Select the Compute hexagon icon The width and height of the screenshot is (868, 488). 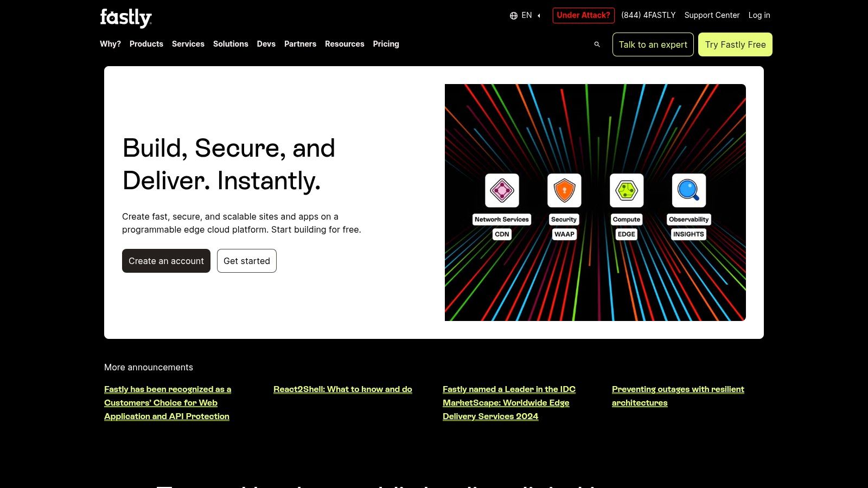click(x=627, y=190)
